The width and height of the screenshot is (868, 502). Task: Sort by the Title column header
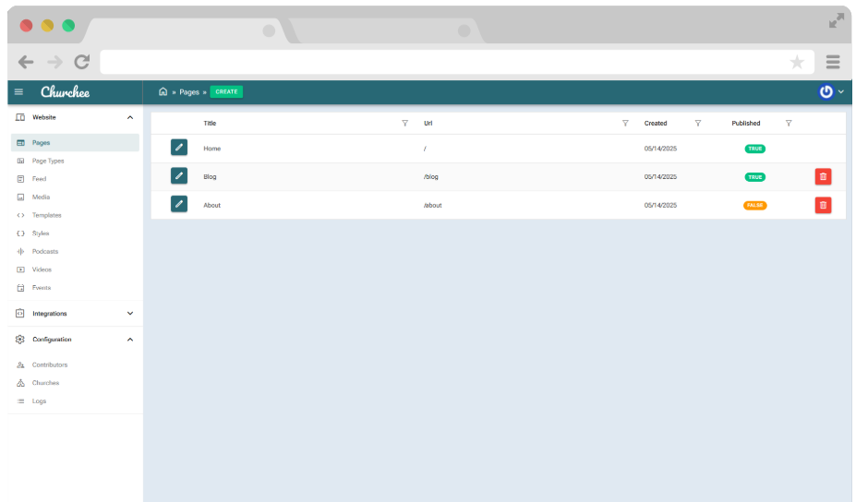click(210, 124)
